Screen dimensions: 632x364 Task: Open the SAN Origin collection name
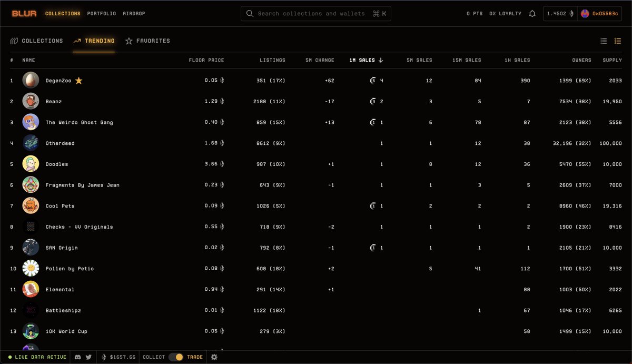pos(62,248)
